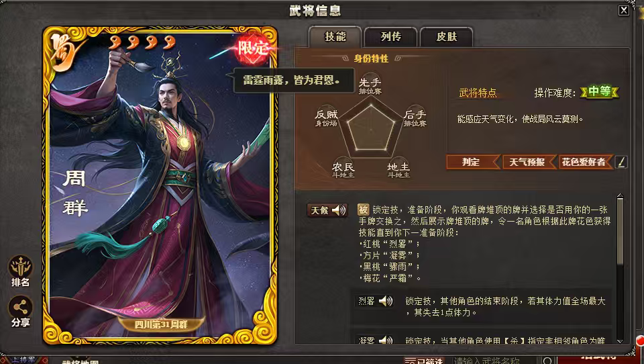Image resolution: width=644 pixels, height=364 pixels.
Task: Click the skill list scroll-down arrow
Action: pyautogui.click(x=620, y=341)
